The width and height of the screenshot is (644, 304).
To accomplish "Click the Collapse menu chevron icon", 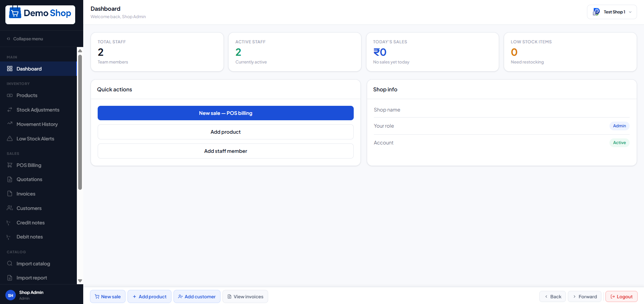I will 9,39.
